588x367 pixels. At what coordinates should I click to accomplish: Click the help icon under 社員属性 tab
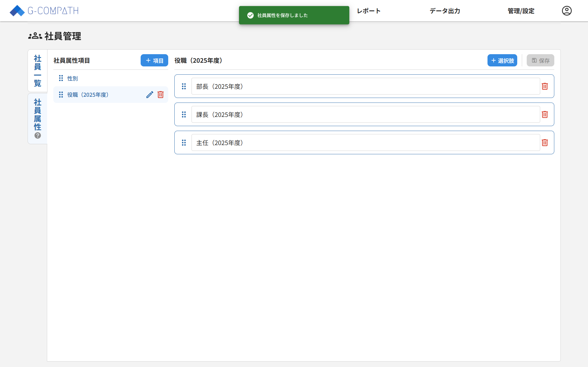(x=37, y=135)
